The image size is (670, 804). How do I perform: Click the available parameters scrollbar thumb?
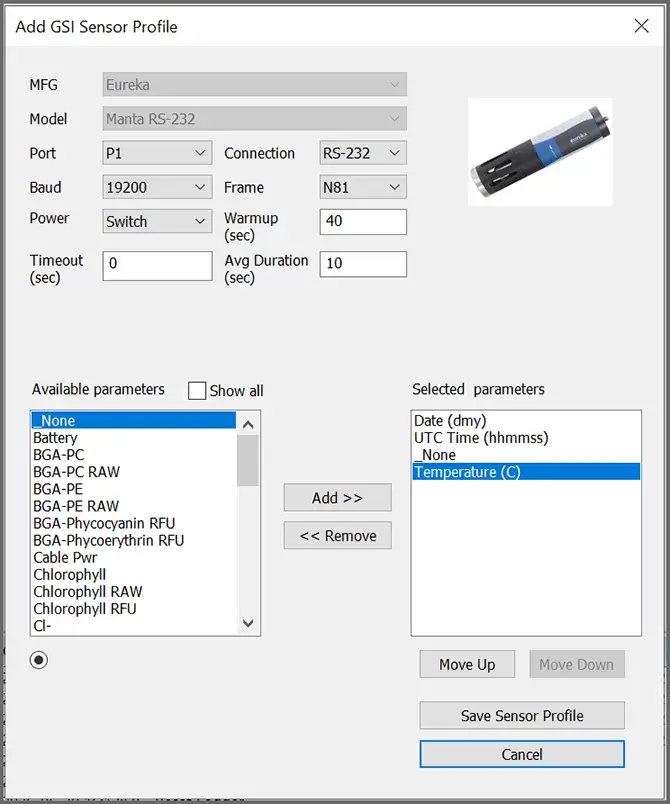[x=248, y=460]
